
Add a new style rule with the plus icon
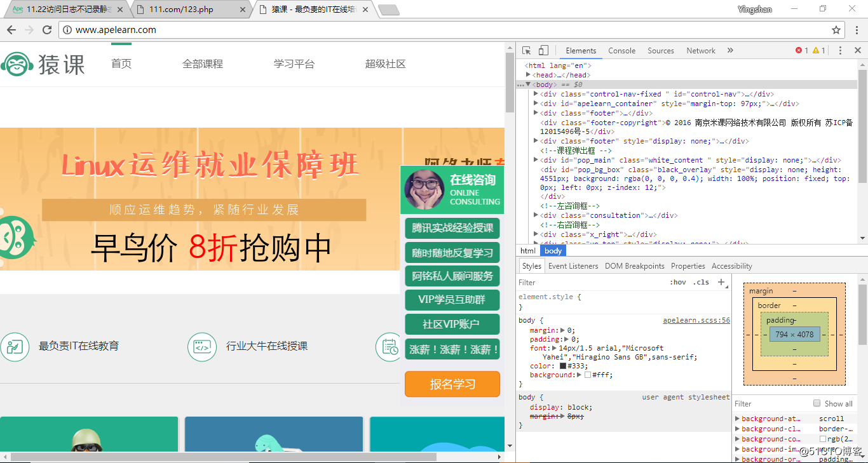coord(721,282)
